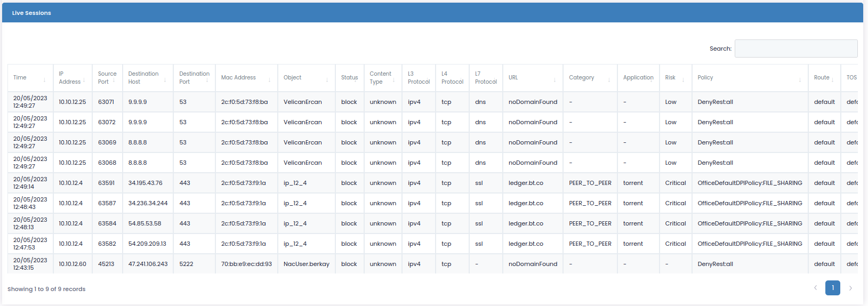This screenshot has width=868, height=306.
Task: Select page 1 in pagination
Action: click(833, 288)
